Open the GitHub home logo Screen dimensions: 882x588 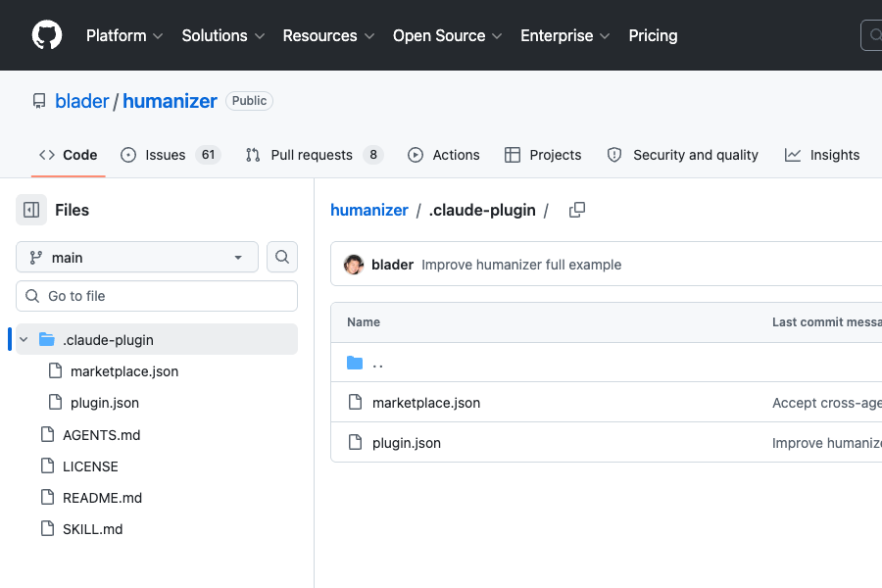47,35
